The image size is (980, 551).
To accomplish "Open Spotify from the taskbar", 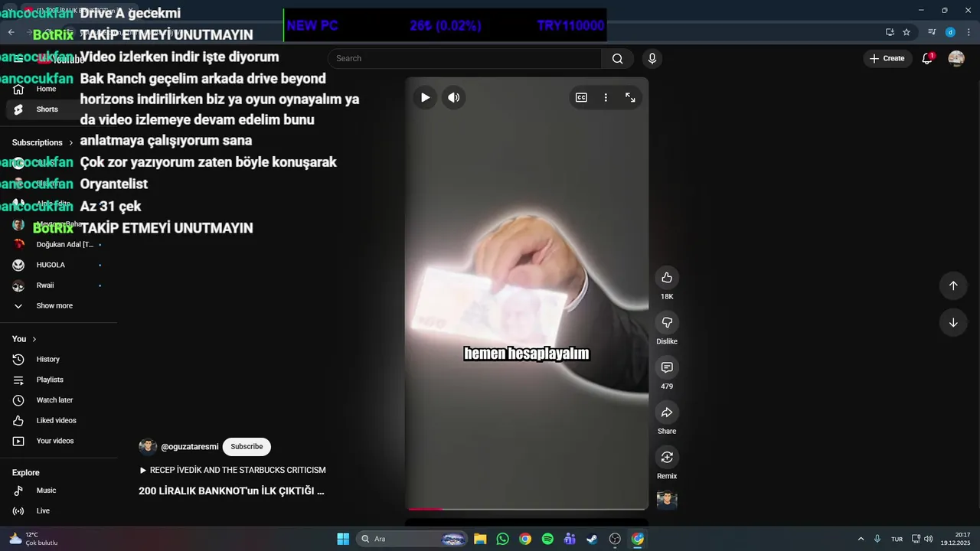I will click(x=547, y=539).
